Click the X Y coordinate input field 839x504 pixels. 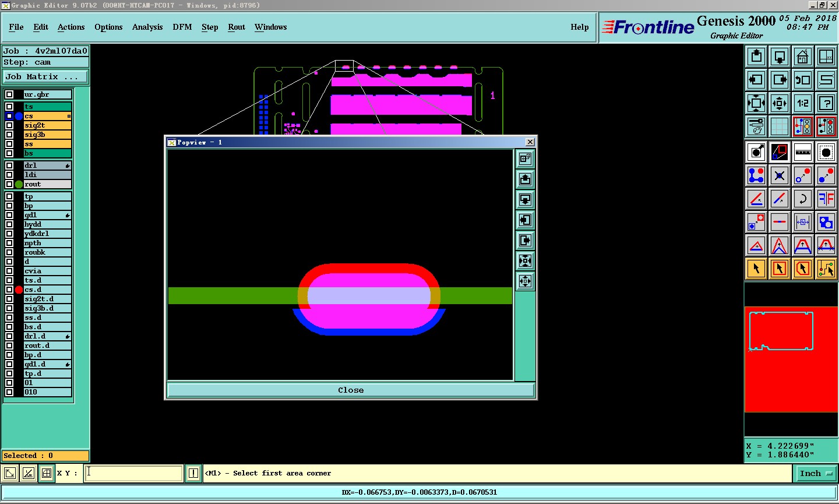134,473
